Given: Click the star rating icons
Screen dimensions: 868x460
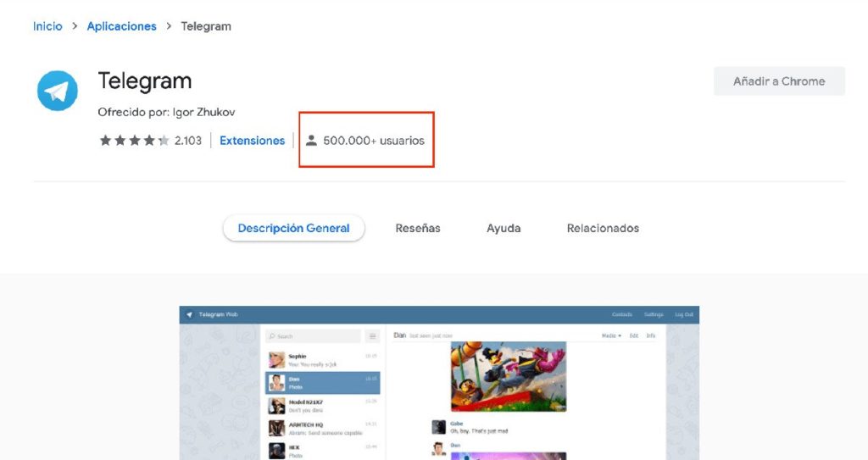Looking at the screenshot, I should [134, 141].
